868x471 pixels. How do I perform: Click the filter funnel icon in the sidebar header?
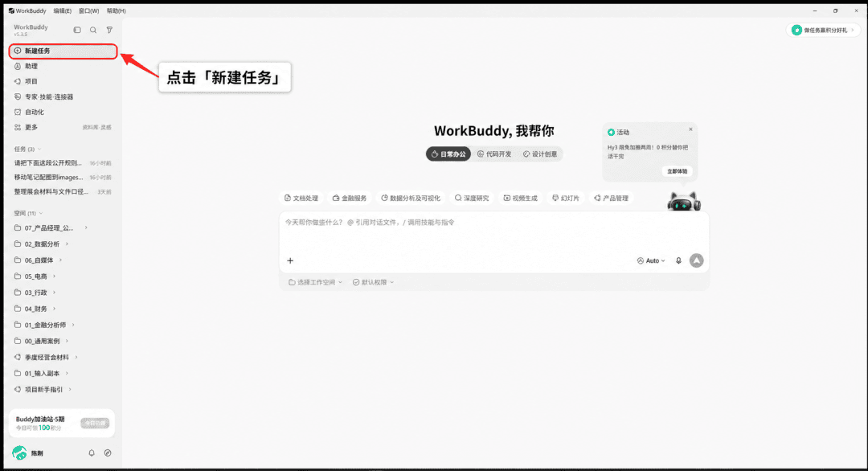pos(109,30)
